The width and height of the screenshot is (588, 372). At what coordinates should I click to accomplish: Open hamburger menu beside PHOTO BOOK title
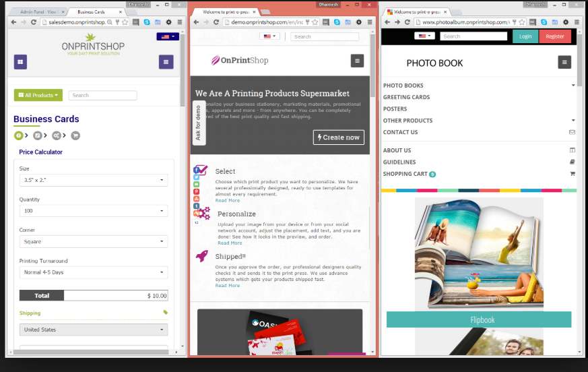[x=564, y=62]
